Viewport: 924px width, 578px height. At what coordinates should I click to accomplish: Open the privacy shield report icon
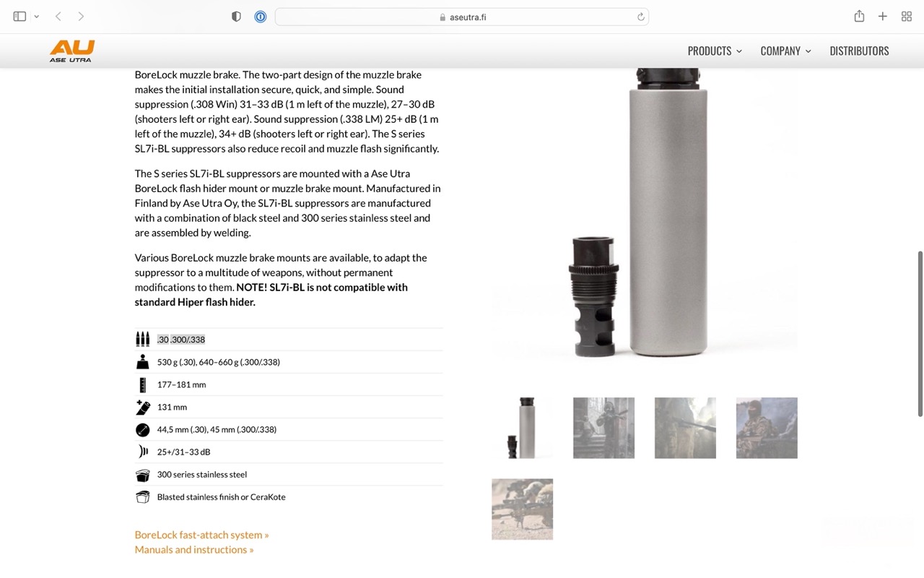click(236, 17)
